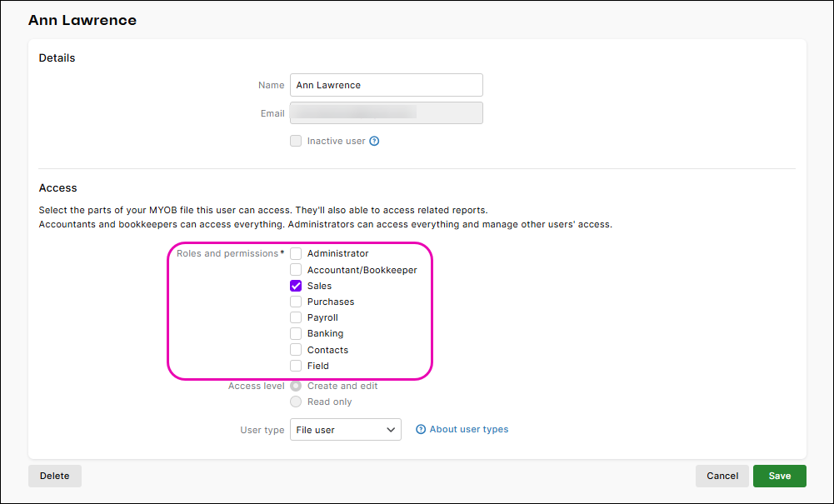Click the Ann Lawrence page heading

tap(82, 20)
